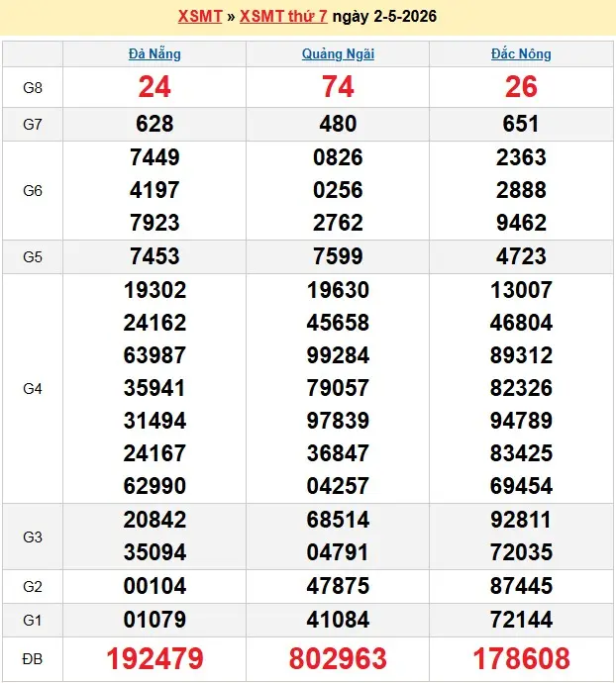Select G6 number 9462
This screenshot has width=616, height=683.
(521, 223)
